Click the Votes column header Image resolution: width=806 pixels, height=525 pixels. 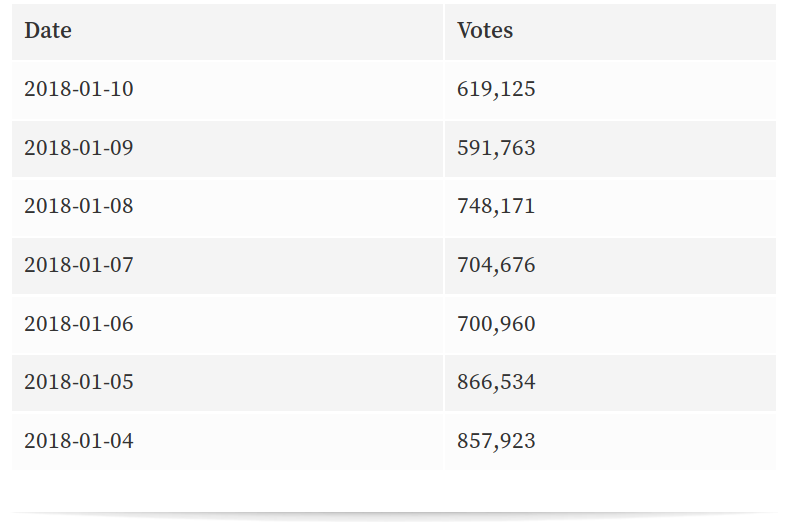point(485,31)
